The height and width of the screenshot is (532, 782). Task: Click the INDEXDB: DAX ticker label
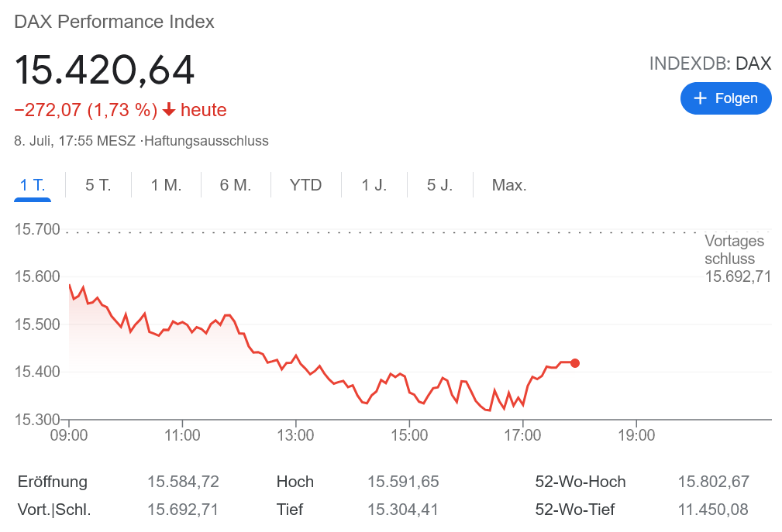pos(710,63)
